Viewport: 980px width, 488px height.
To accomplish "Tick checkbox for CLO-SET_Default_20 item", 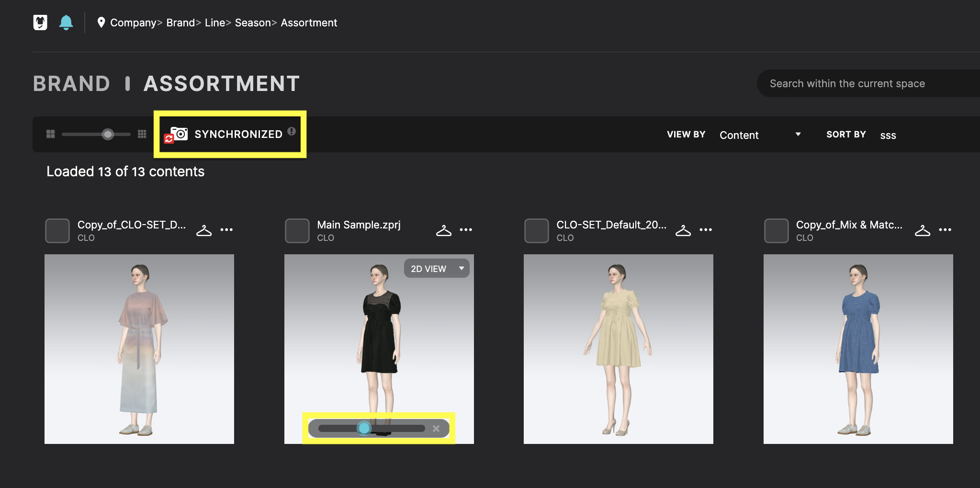I will pyautogui.click(x=536, y=231).
